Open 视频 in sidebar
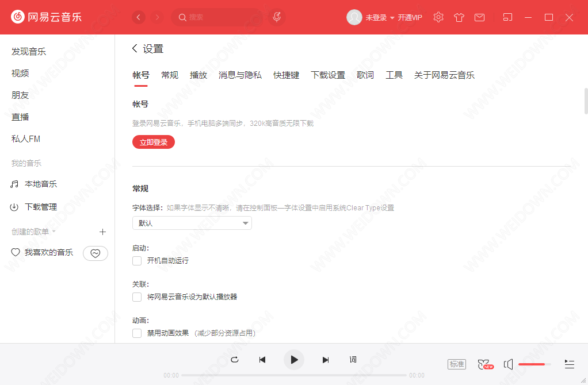The height and width of the screenshot is (385, 588). [x=20, y=74]
